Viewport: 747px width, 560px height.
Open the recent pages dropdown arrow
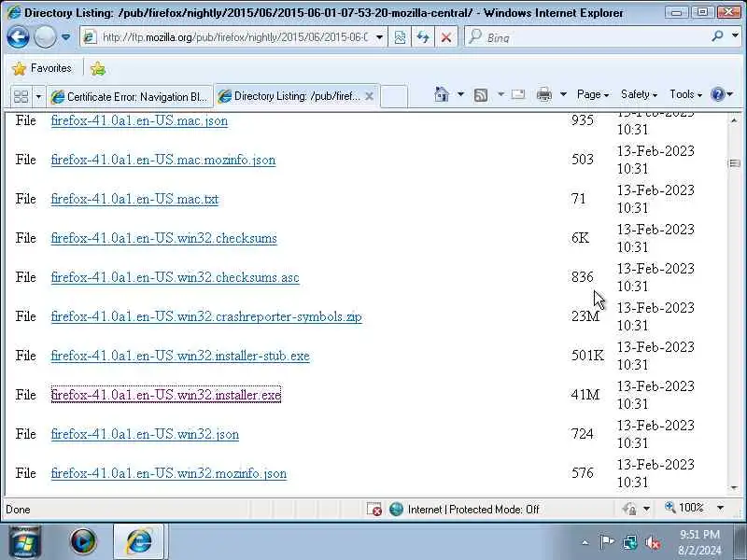click(x=66, y=37)
